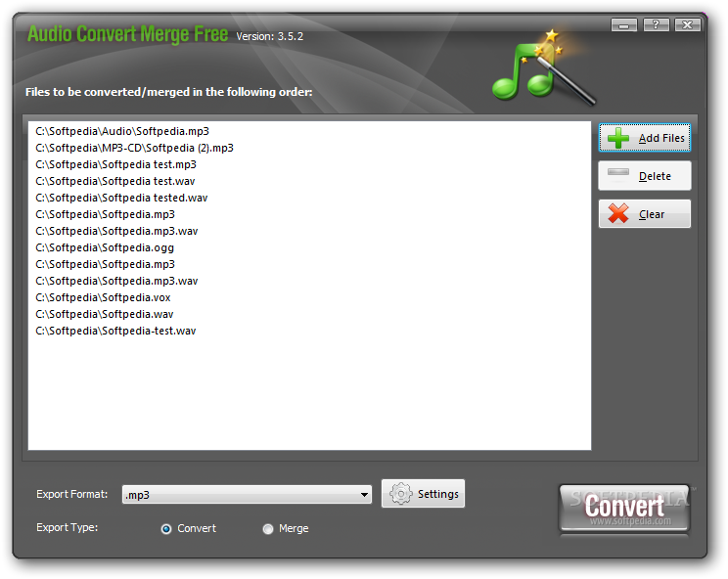Select Softpedia.ogg in the file list

[105, 247]
